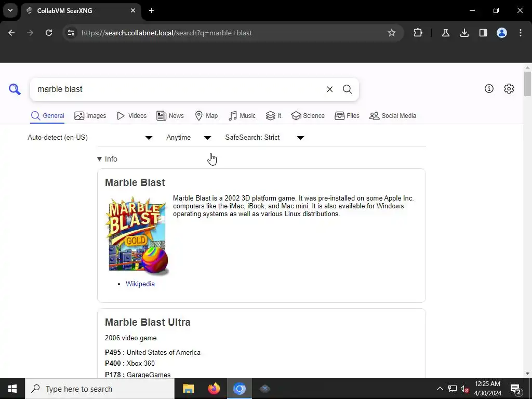This screenshot has height=399, width=532.
Task: Open the Auto-detect language dropdown
Action: (x=90, y=137)
